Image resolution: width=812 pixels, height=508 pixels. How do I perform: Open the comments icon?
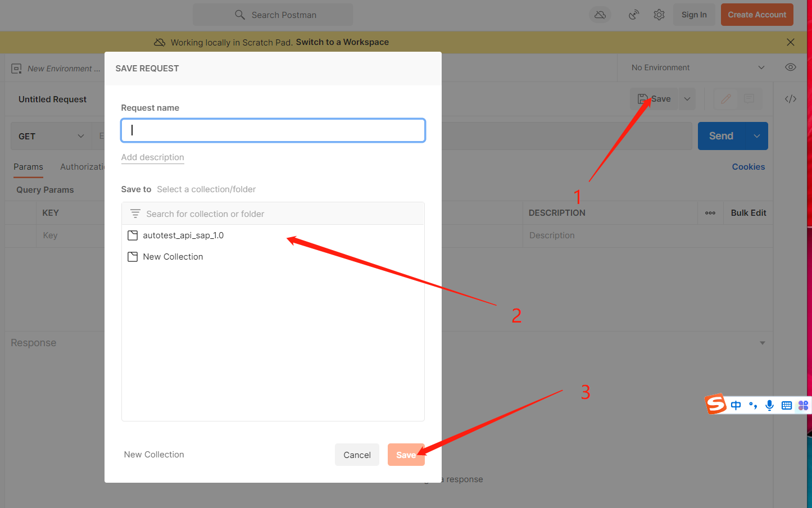[749, 99]
